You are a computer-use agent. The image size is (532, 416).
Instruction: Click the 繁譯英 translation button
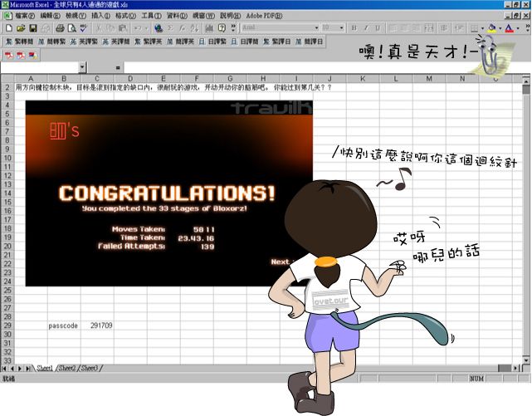point(149,42)
